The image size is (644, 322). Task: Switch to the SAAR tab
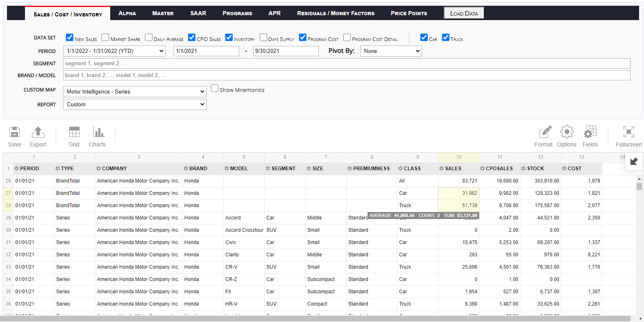pos(198,13)
